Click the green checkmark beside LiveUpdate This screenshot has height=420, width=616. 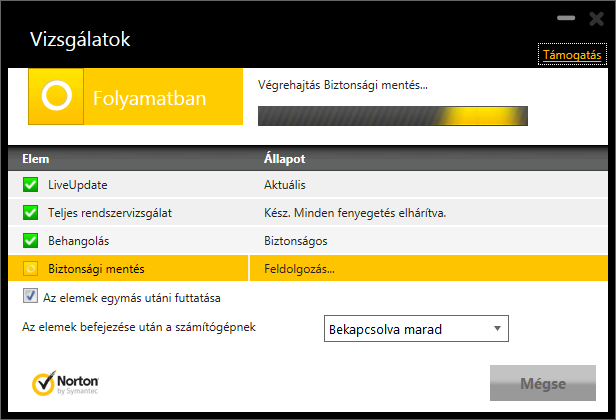[x=30, y=185]
